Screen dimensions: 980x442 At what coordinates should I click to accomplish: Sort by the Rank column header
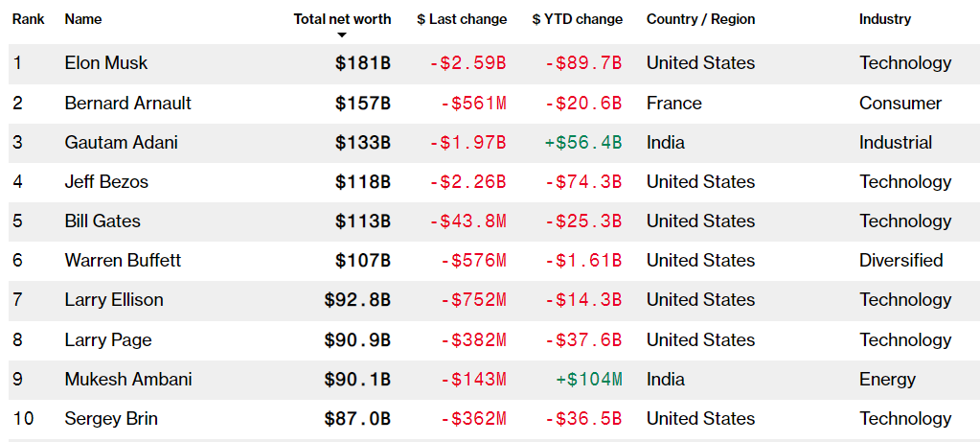28,19
